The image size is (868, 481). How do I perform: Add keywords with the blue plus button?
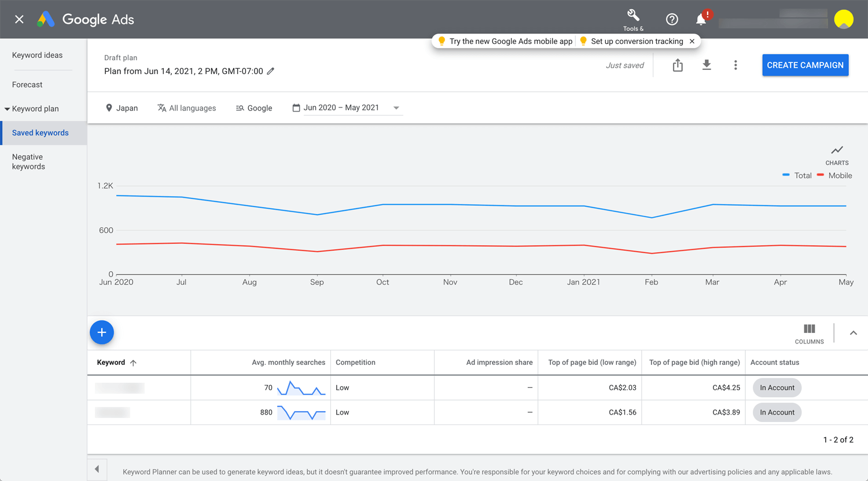point(102,332)
